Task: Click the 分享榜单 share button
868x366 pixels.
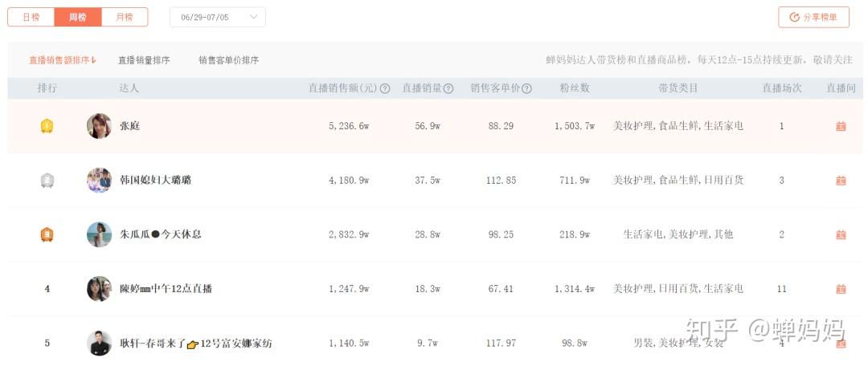Action: [x=813, y=17]
